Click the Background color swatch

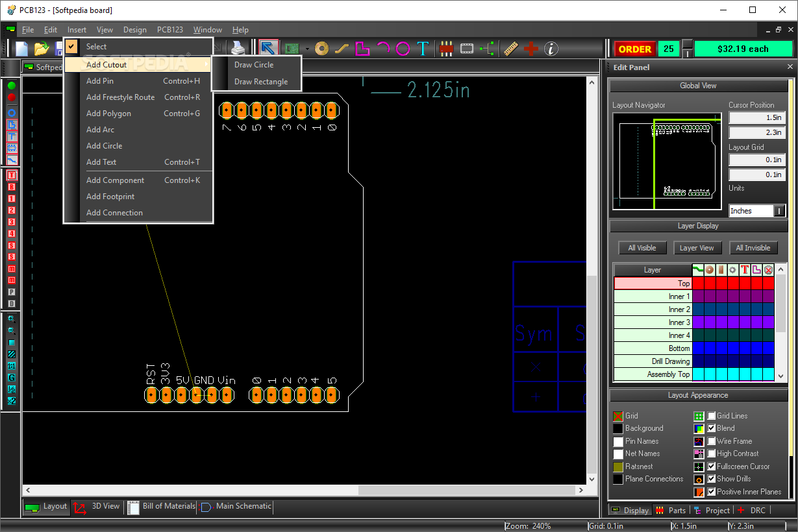click(618, 429)
